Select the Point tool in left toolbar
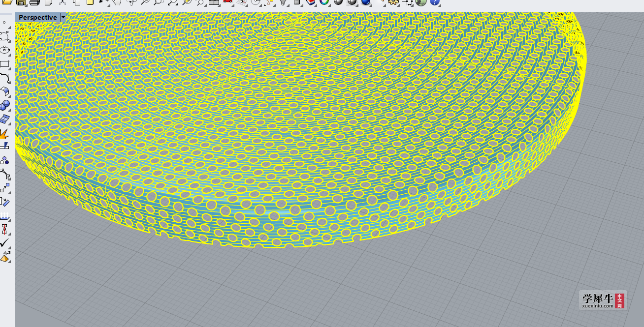 pos(4,23)
